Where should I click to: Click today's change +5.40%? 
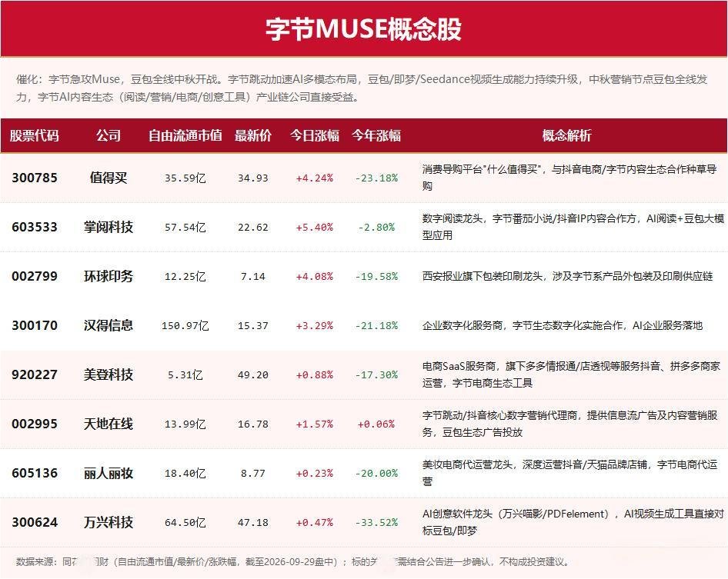point(314,228)
